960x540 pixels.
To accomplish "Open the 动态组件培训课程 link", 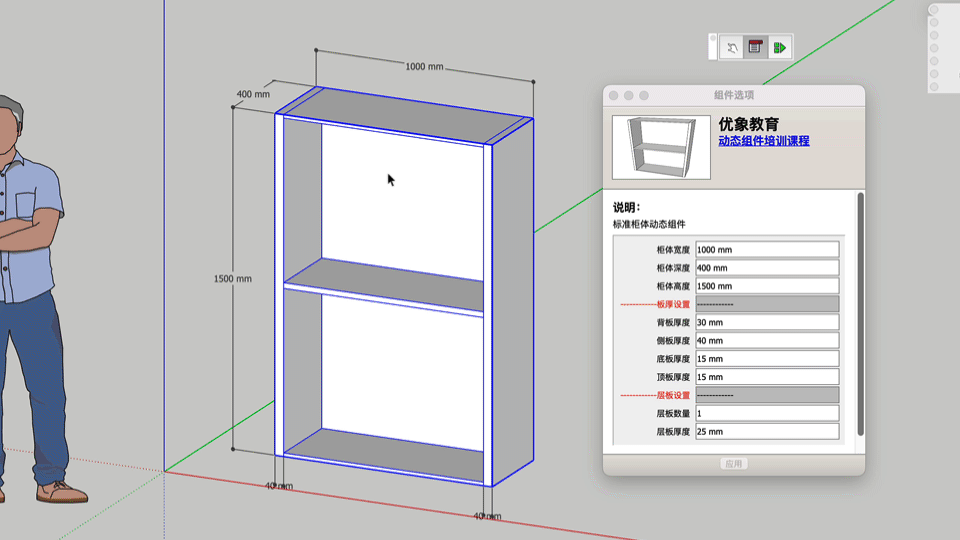I will tap(763, 141).
